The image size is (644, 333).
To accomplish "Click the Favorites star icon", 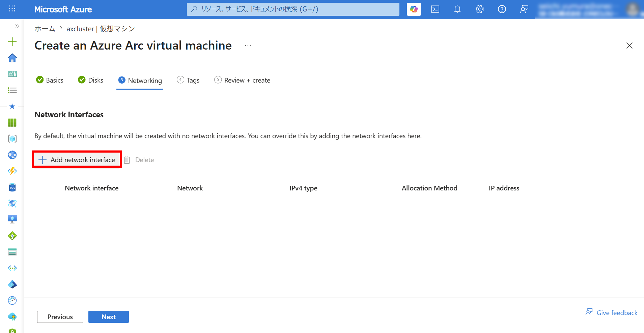I will point(12,106).
